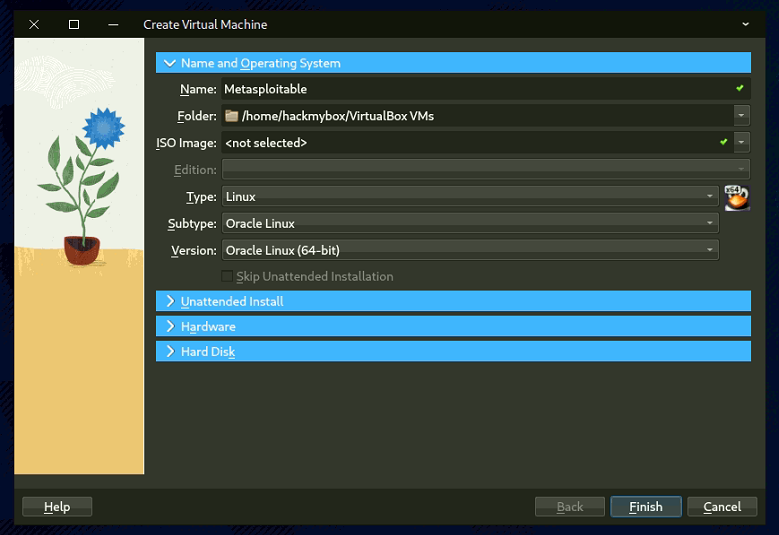This screenshot has width=779, height=535.
Task: Click the green checkmark in Name field
Action: coord(739,89)
